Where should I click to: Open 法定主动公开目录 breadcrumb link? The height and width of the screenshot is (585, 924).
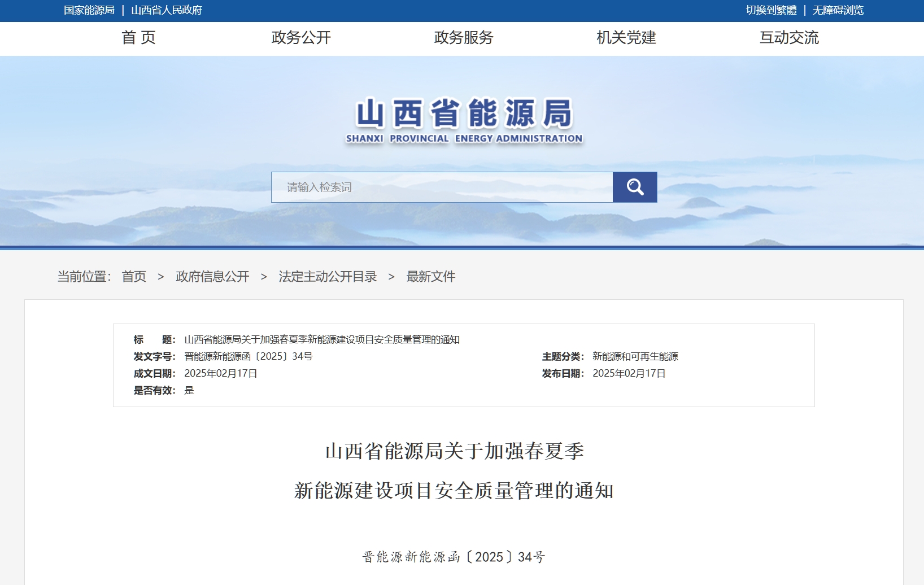pos(328,277)
